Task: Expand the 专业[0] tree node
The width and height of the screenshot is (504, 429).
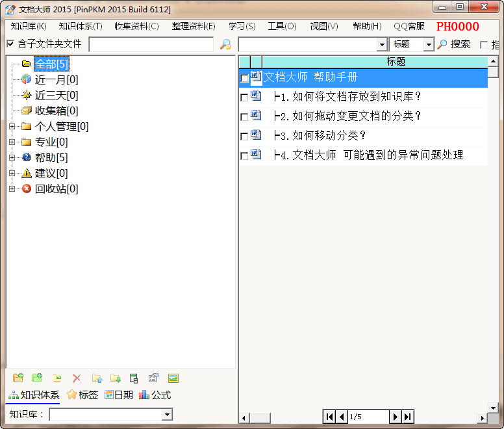Action: [12, 142]
